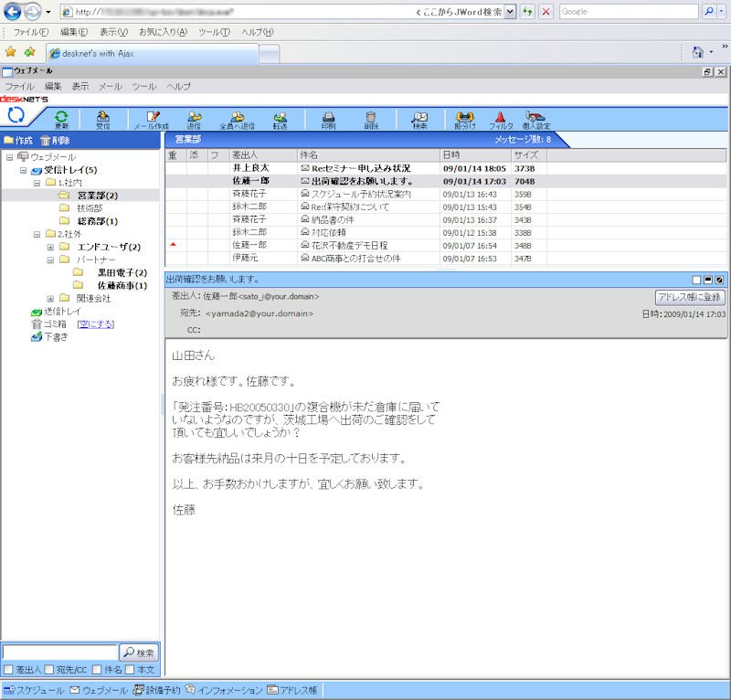731x700 pixels.
Task: Expand the 関連会社 folder node
Action: coord(50,299)
